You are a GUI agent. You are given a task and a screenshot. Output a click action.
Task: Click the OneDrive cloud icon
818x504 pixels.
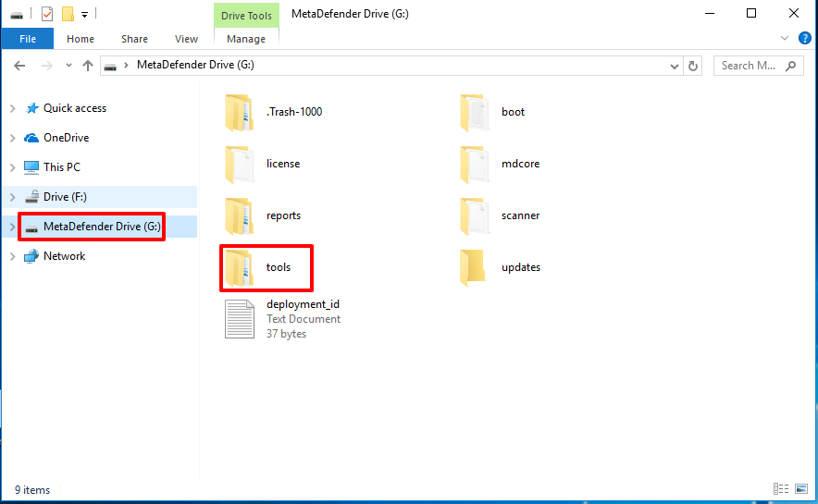pyautogui.click(x=31, y=138)
